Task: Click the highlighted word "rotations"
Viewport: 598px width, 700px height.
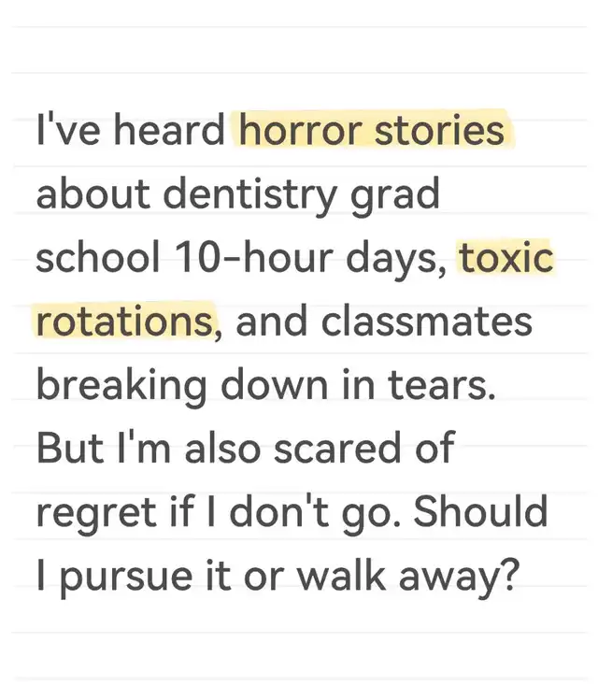Action: tap(124, 321)
